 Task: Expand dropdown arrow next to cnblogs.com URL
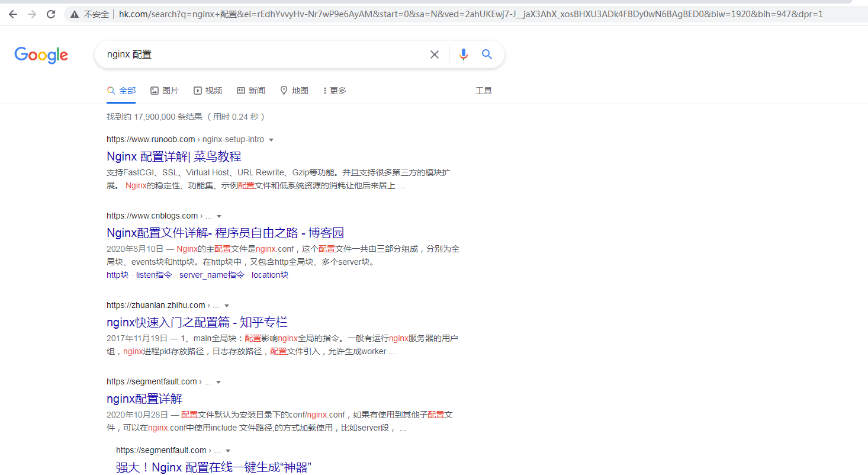point(219,216)
